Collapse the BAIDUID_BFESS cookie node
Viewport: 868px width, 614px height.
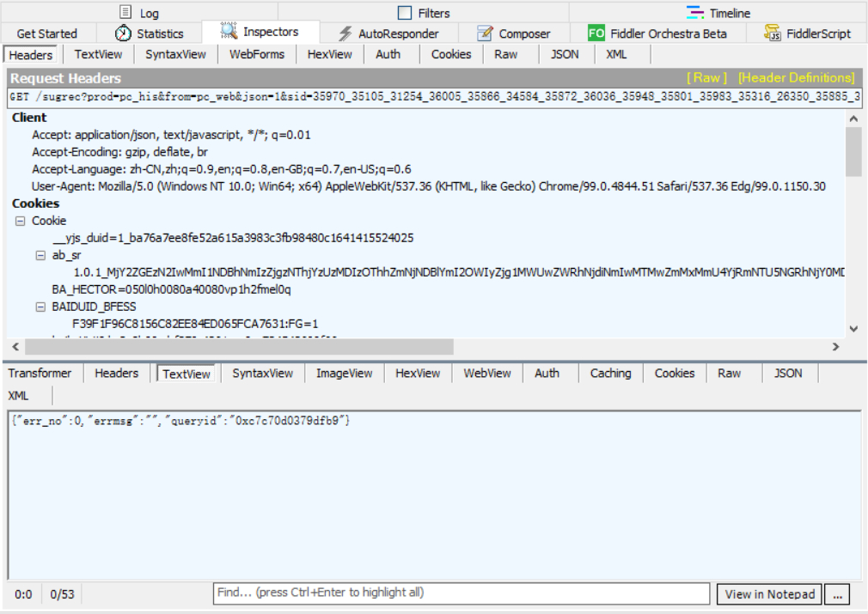coord(40,307)
